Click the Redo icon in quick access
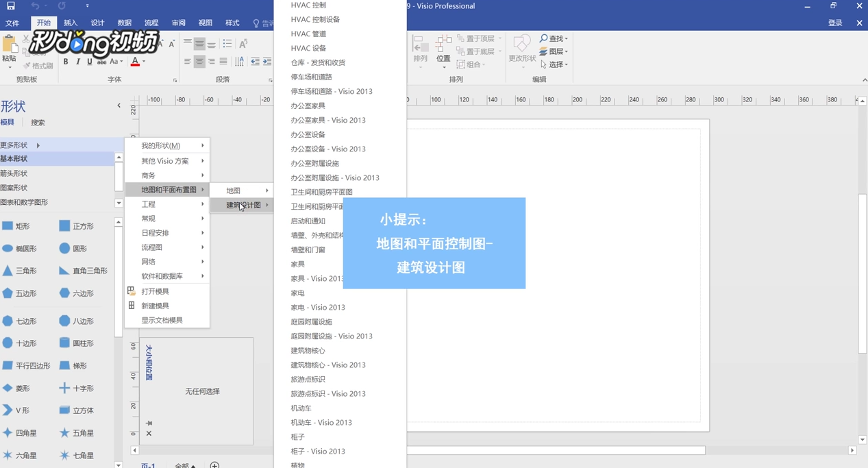This screenshot has height=468, width=868. click(62, 6)
